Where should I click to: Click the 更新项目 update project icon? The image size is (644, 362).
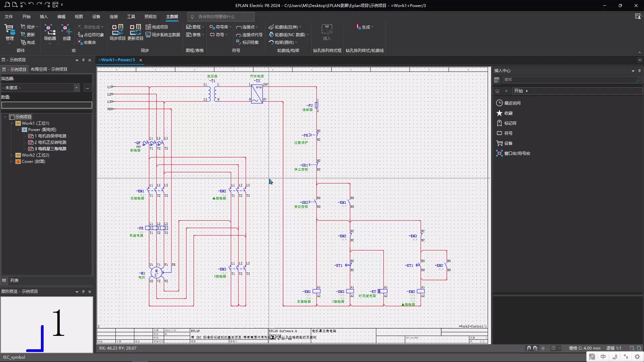[135, 30]
